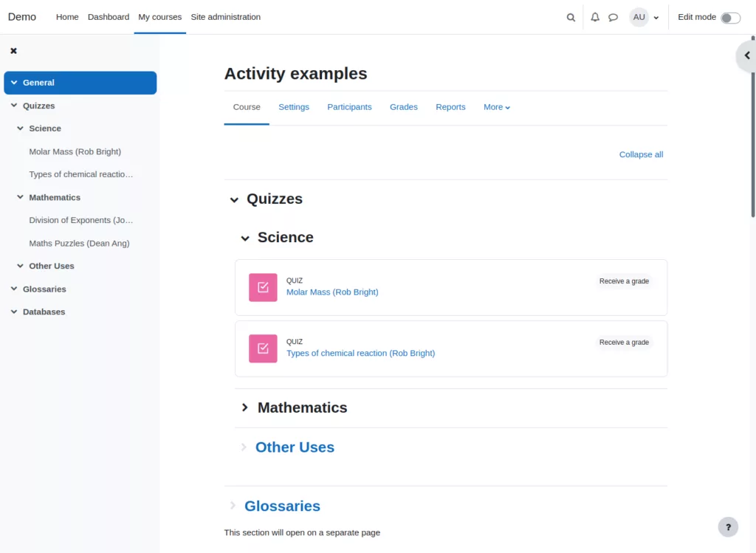Viewport: 756px width, 553px height.
Task: Go to Site administration in the top menu
Action: pyautogui.click(x=225, y=17)
